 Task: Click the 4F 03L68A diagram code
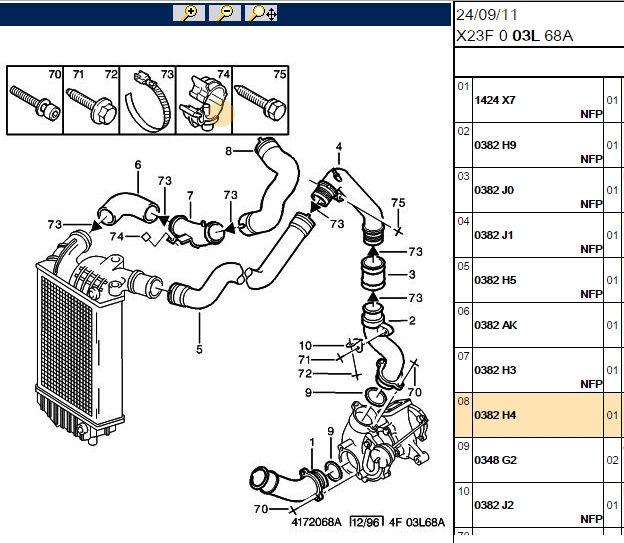(417, 522)
